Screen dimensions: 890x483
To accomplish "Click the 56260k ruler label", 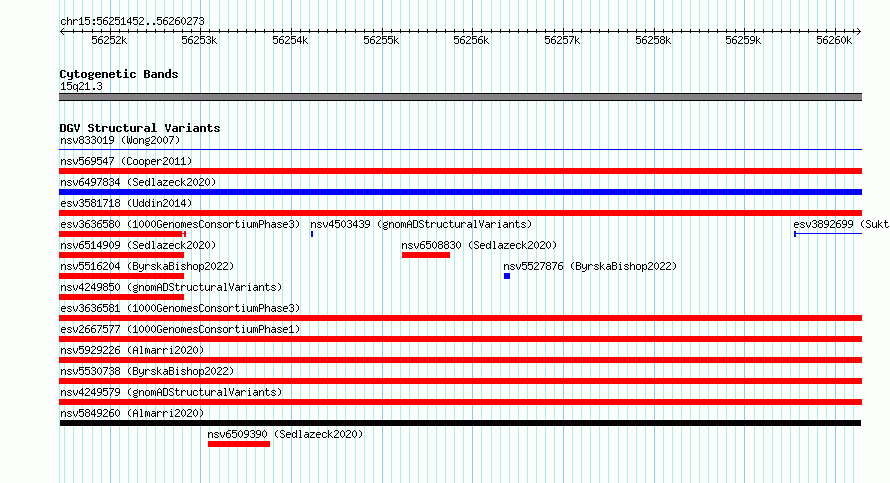I will coord(834,40).
